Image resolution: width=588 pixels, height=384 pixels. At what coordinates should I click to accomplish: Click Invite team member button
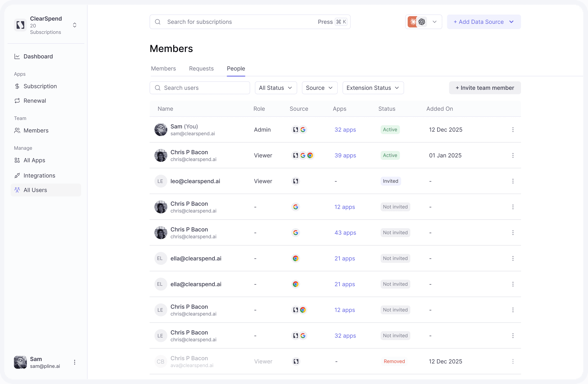click(x=485, y=88)
